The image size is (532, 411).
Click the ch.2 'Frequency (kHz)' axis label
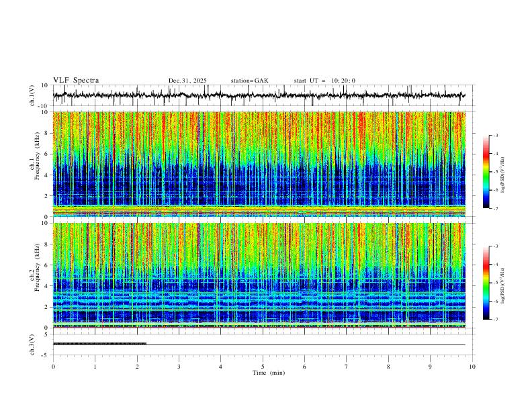pyautogui.click(x=38, y=267)
